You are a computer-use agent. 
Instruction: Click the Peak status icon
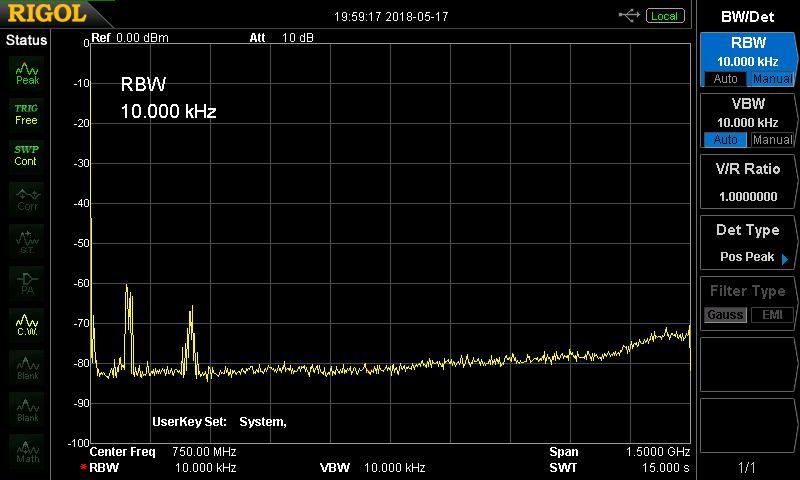click(x=27, y=73)
